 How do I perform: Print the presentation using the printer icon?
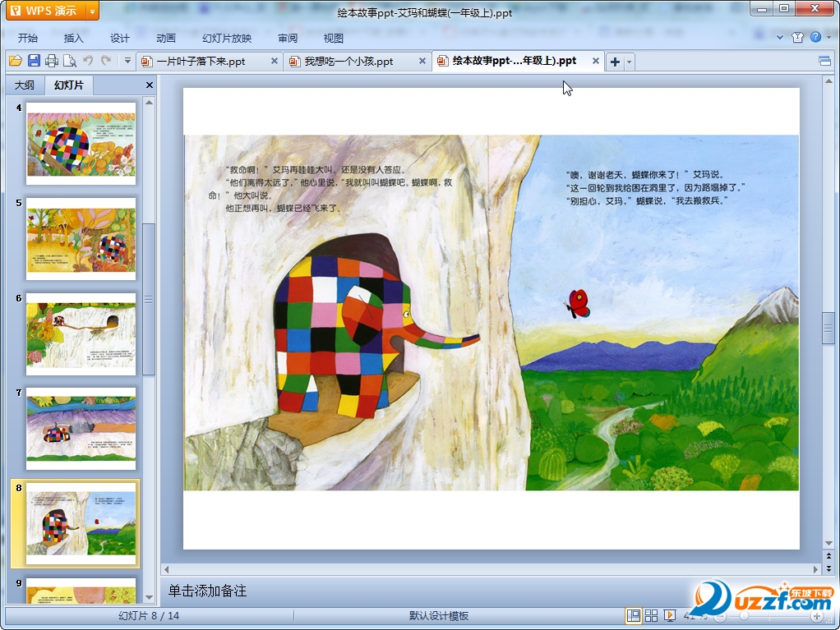tap(52, 61)
